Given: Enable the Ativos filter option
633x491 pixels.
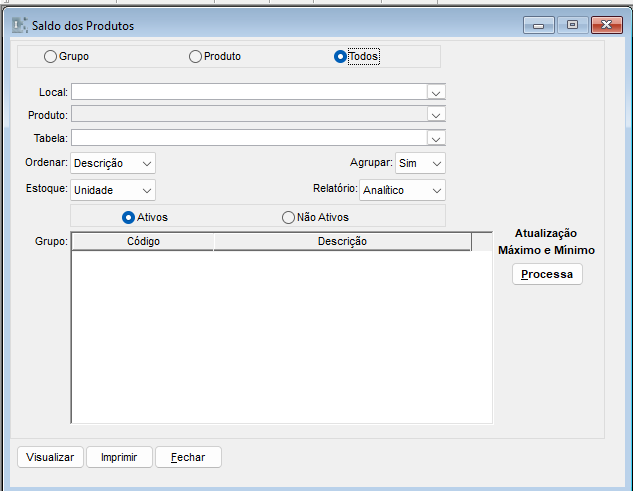Looking at the screenshot, I should pyautogui.click(x=128, y=217).
